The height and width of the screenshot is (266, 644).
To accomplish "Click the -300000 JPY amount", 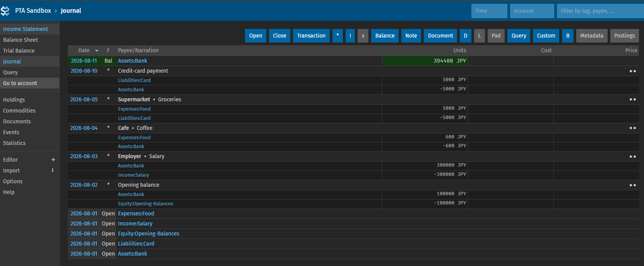I will [450, 174].
